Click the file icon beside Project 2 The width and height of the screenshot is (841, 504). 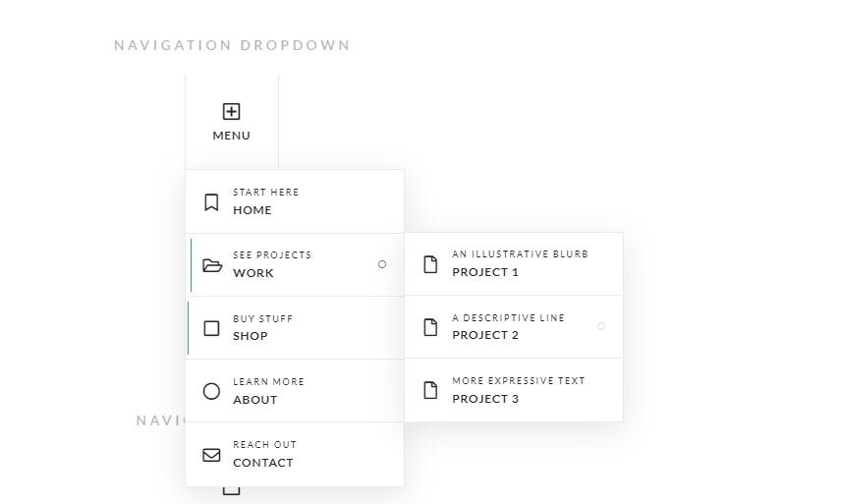(430, 327)
